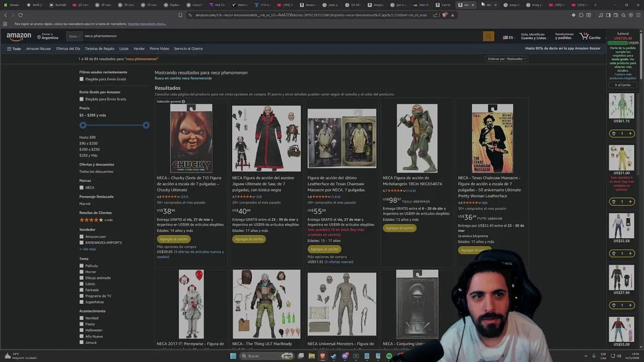Image resolution: width=644 pixels, height=362 pixels.
Task: Check the Navidad event checkbox
Action: 82,318
